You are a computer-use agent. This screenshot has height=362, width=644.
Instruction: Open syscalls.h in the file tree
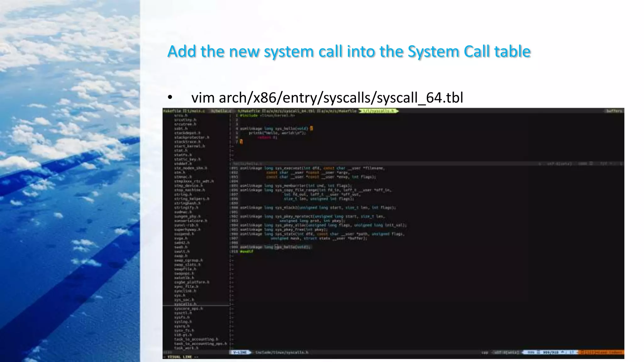(185, 304)
